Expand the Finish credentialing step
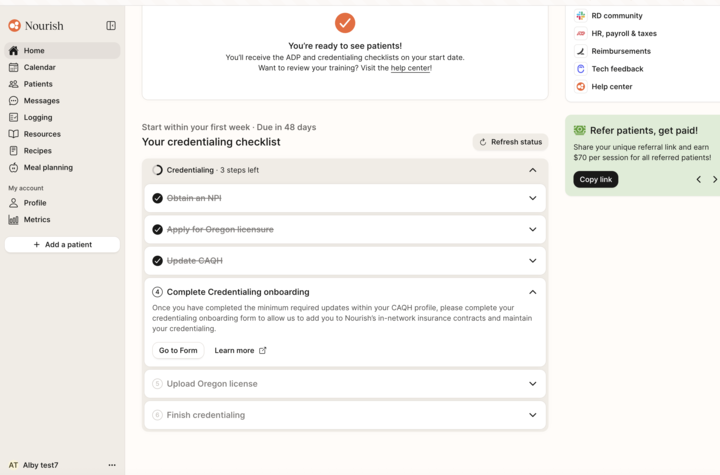This screenshot has height=475, width=720. tap(532, 415)
